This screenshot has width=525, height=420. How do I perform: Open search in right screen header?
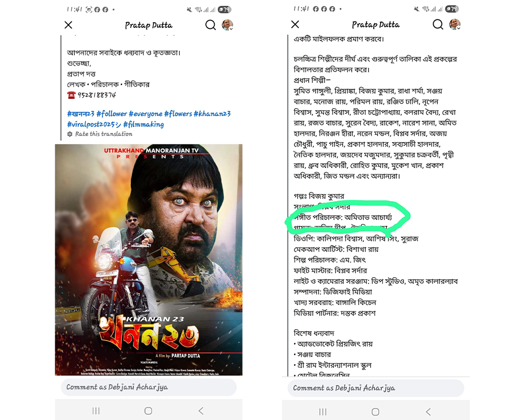coord(438,24)
